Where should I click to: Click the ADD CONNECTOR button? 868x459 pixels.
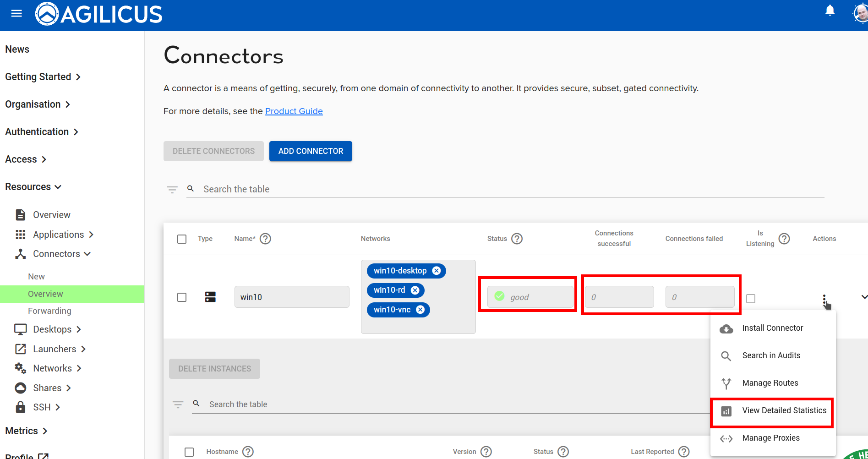pyautogui.click(x=311, y=151)
